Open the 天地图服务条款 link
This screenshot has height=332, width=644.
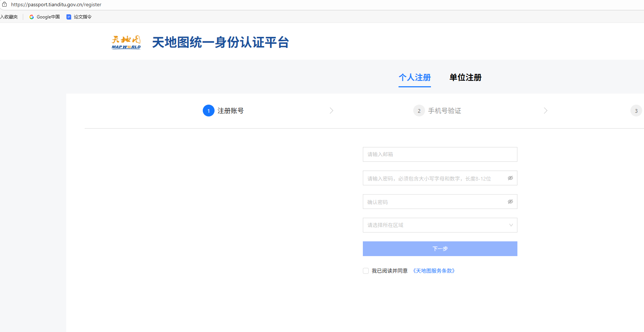pyautogui.click(x=434, y=271)
